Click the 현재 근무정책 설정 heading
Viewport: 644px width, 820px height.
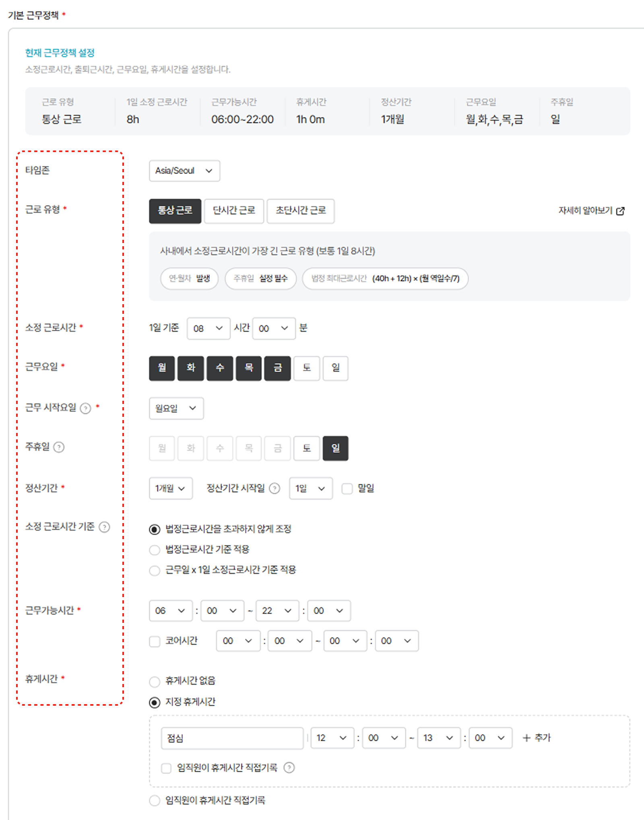(x=60, y=53)
